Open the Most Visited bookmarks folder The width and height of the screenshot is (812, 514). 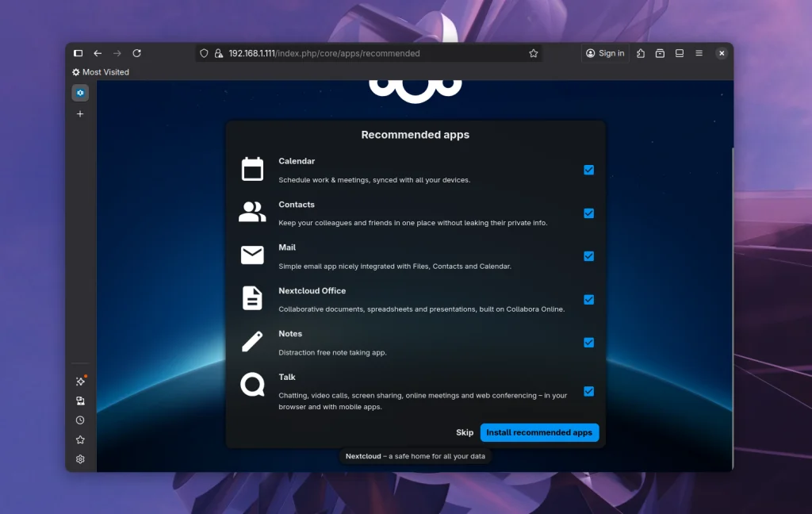coord(101,71)
